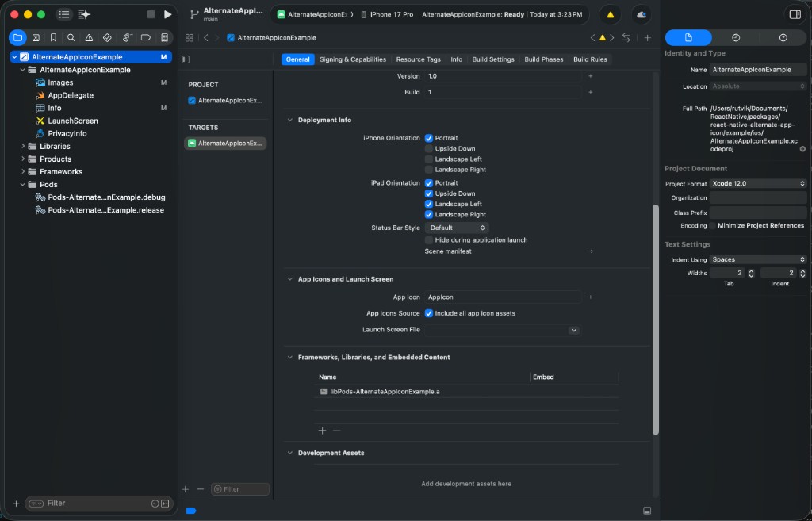Viewport: 812px width, 521px height.
Task: Switch to Signing & Capabilities tab
Action: click(353, 59)
